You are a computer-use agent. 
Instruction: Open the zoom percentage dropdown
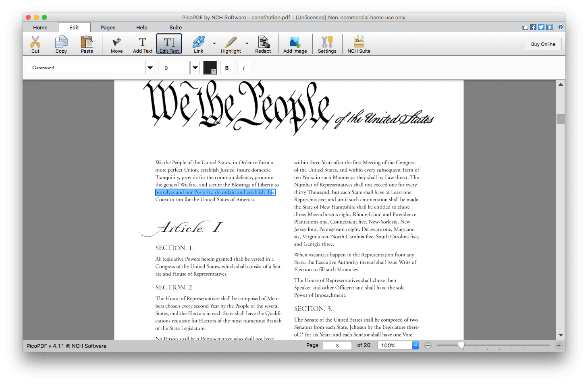click(416, 345)
